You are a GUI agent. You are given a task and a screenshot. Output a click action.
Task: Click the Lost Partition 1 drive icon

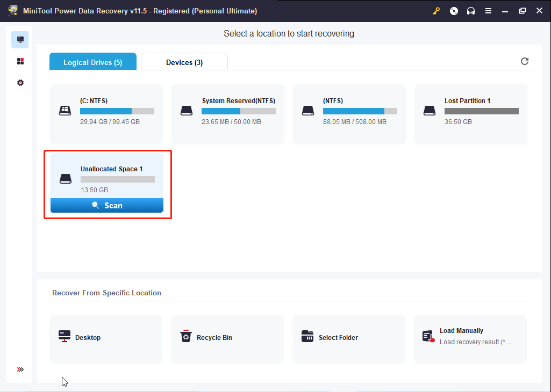pyautogui.click(x=430, y=111)
